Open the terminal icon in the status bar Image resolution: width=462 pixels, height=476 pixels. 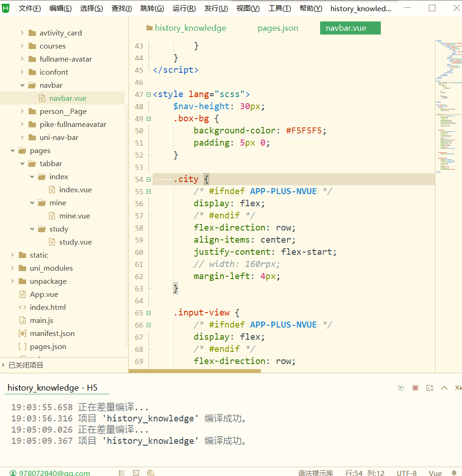[x=136, y=473]
